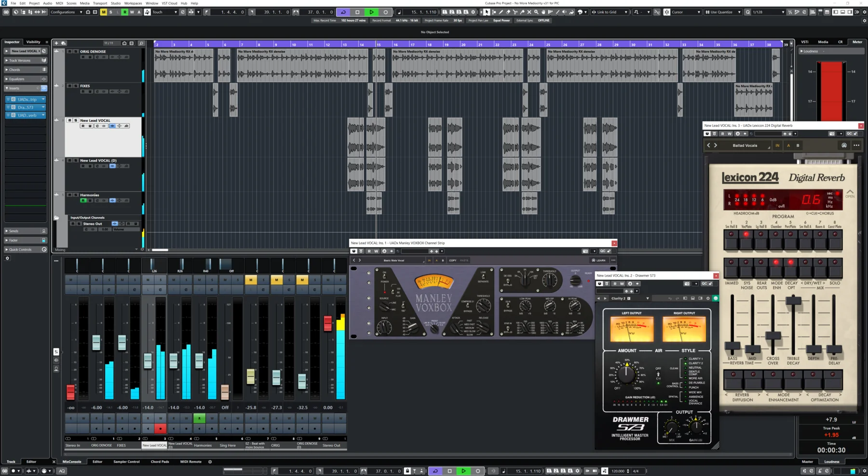Click LEARN in Manley VOXBOX window

pos(598,260)
